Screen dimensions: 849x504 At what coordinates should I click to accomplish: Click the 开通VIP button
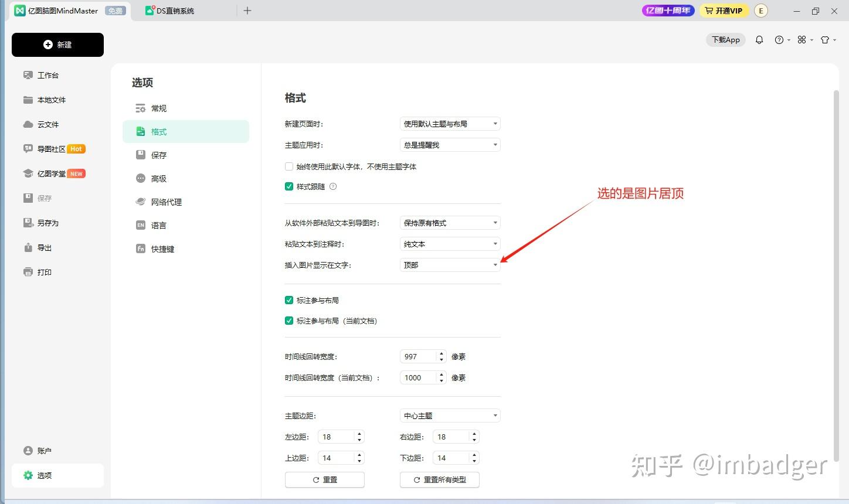[x=724, y=11]
